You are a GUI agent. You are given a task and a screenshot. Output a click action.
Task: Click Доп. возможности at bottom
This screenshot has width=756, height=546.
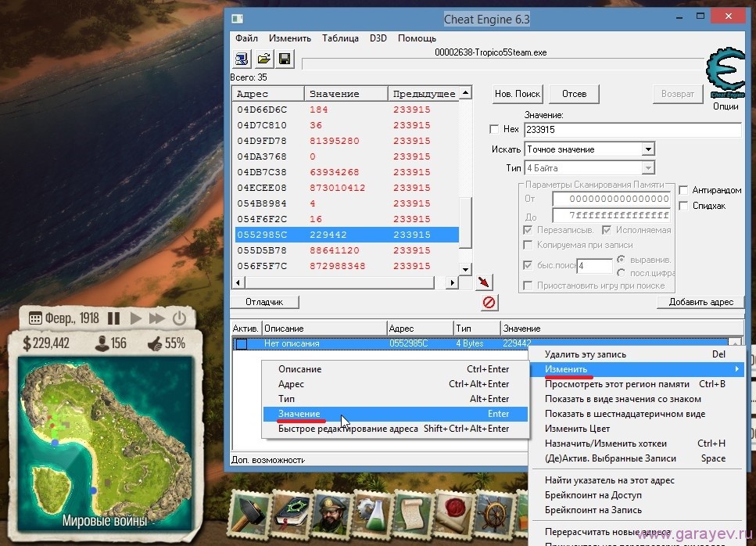268,460
